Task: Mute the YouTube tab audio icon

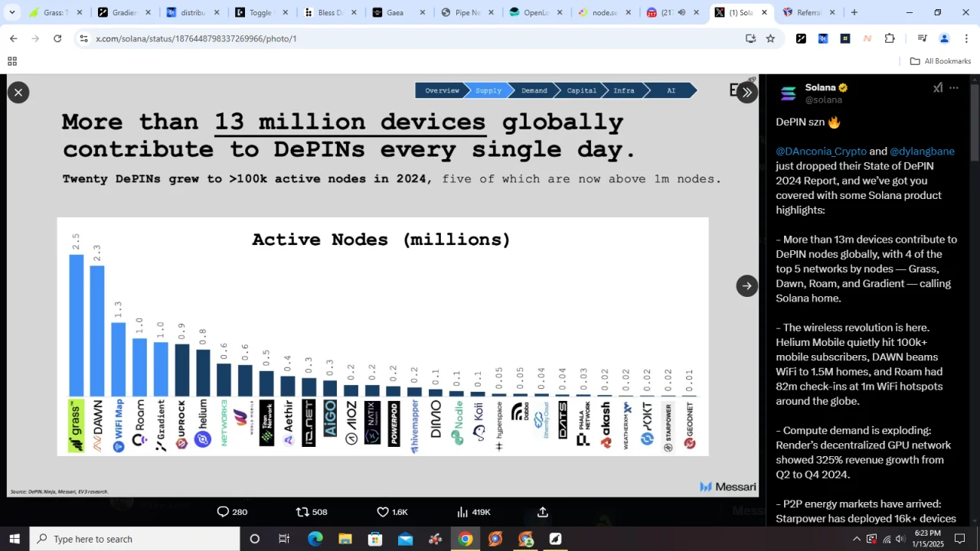Action: tap(681, 12)
